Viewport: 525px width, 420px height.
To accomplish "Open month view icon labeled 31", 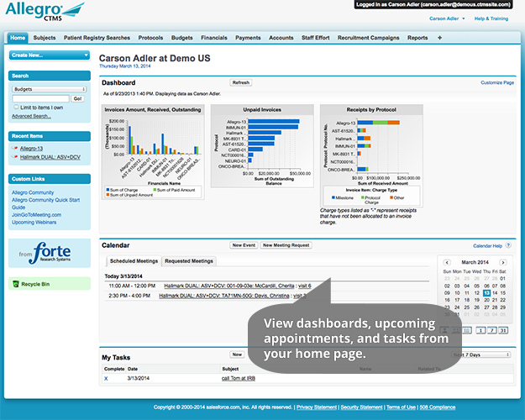I will click(503, 331).
